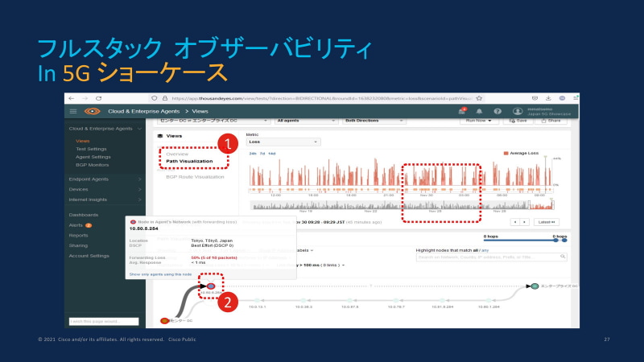Open Alerts in sidebar

76,225
